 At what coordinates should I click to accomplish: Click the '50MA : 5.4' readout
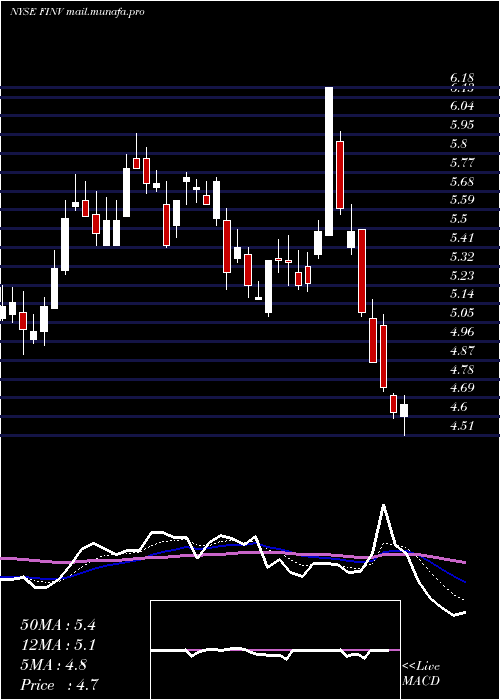(x=58, y=625)
